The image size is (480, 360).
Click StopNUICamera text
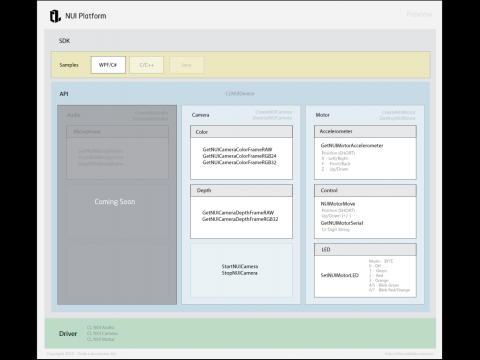pyautogui.click(x=240, y=273)
